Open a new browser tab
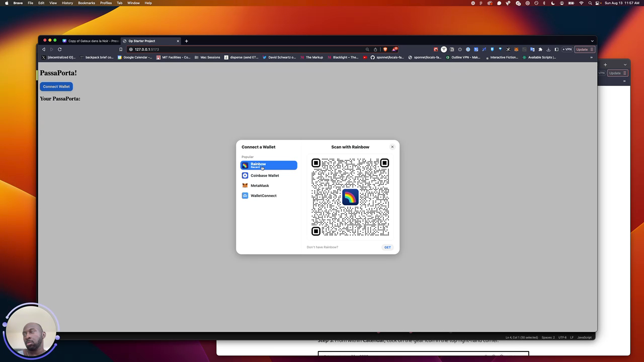 [186, 41]
